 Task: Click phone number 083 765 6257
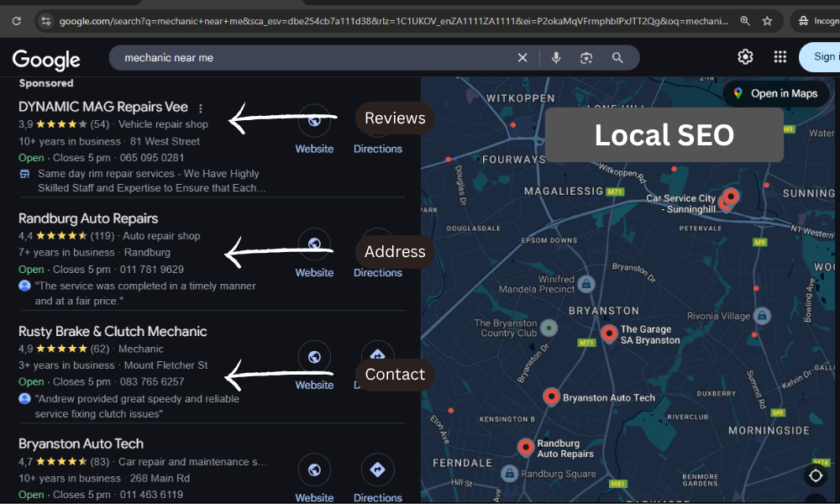coord(152,382)
